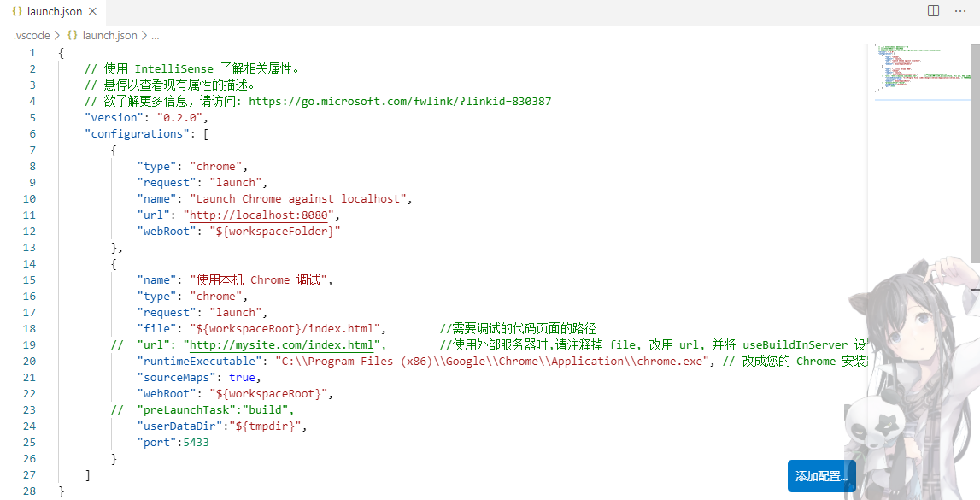
Task: Click the "runtimeExecutable" key
Action: [x=199, y=362]
